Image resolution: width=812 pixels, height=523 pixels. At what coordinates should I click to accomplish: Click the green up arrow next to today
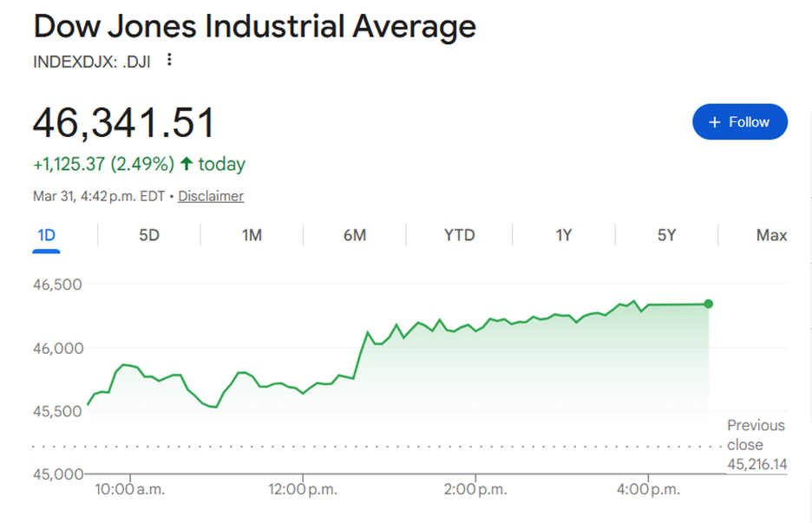click(x=186, y=164)
